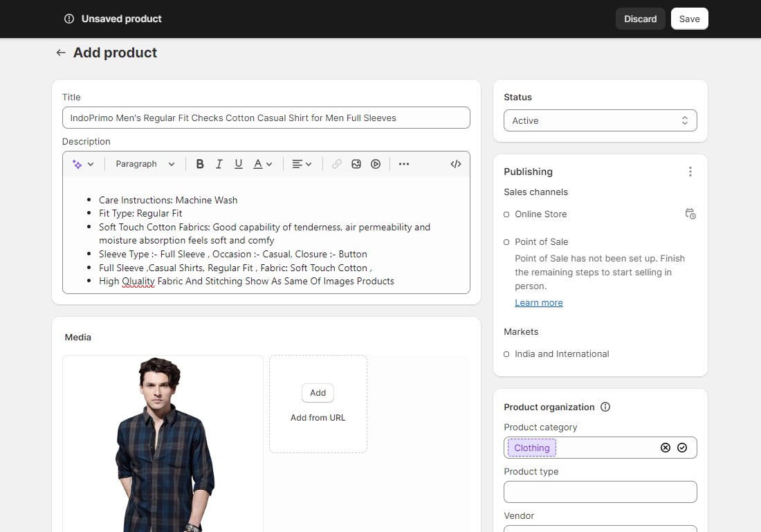Switch description editor to HTML view
Screen dimensions: 761x532
pyautogui.click(x=456, y=164)
